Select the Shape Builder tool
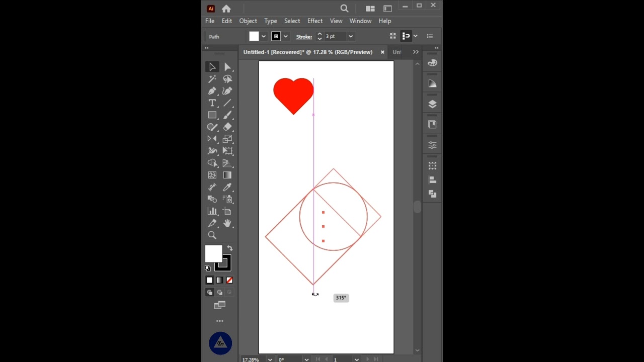Screen dimensions: 644x362 [212, 163]
